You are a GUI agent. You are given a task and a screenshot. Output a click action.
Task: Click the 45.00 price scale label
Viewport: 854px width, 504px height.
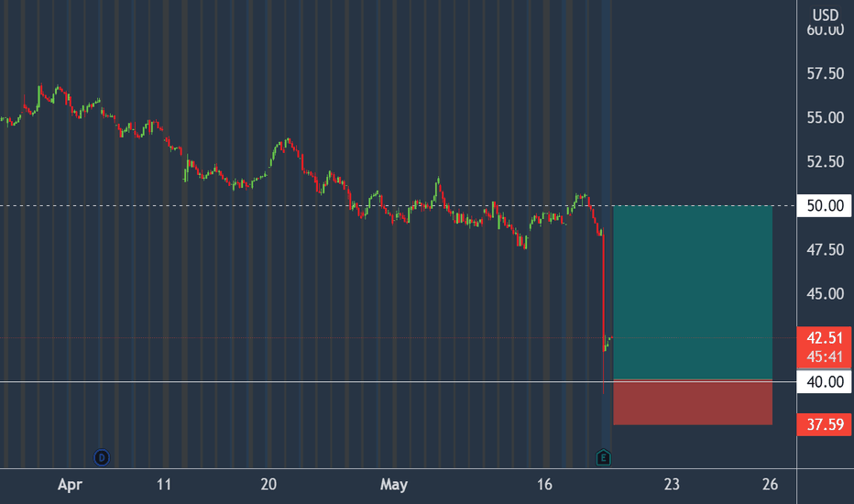coord(825,293)
